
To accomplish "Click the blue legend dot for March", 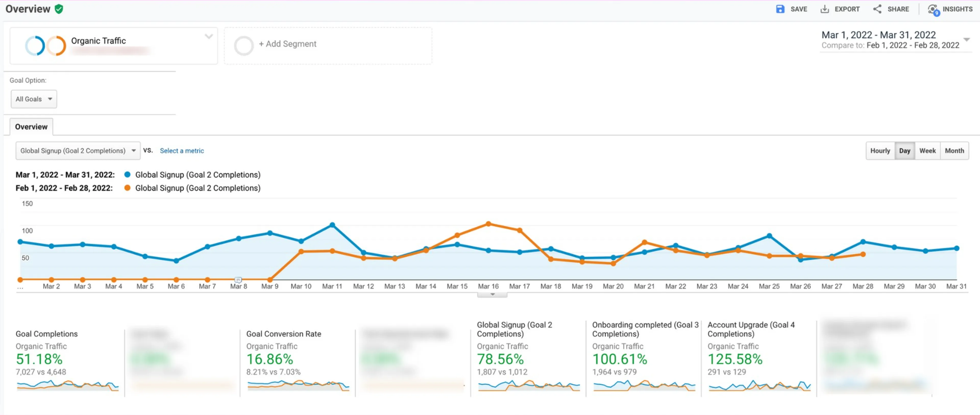I will tap(127, 174).
